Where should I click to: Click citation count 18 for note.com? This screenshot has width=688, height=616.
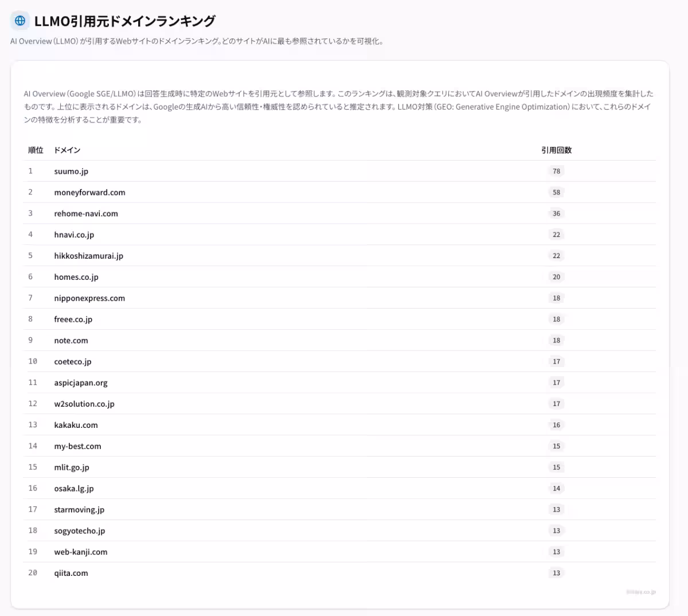(x=556, y=341)
